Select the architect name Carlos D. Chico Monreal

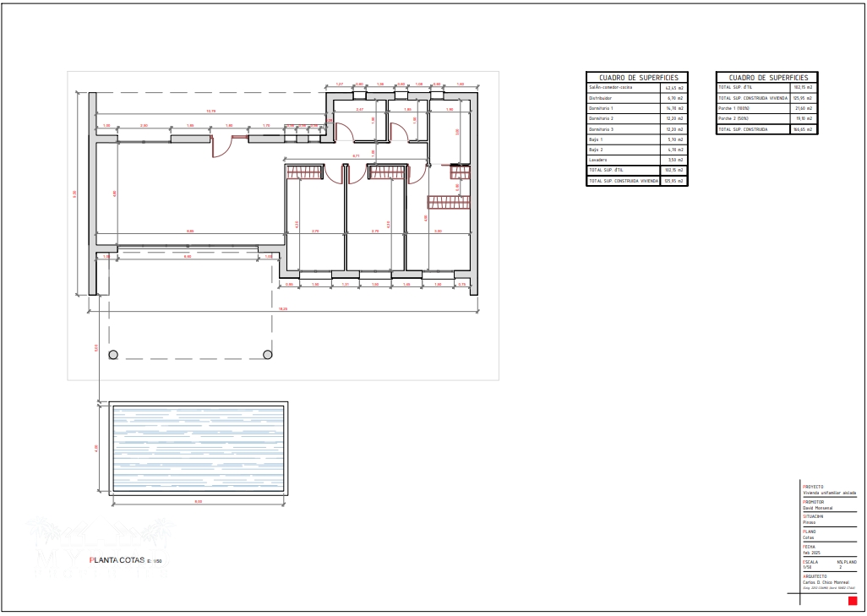(830, 582)
